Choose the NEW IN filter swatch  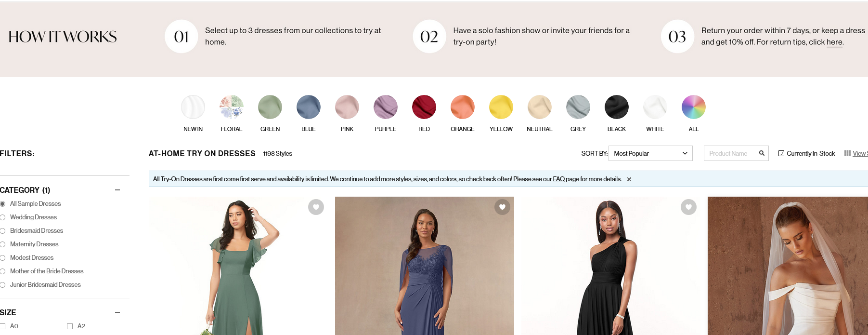(x=193, y=107)
